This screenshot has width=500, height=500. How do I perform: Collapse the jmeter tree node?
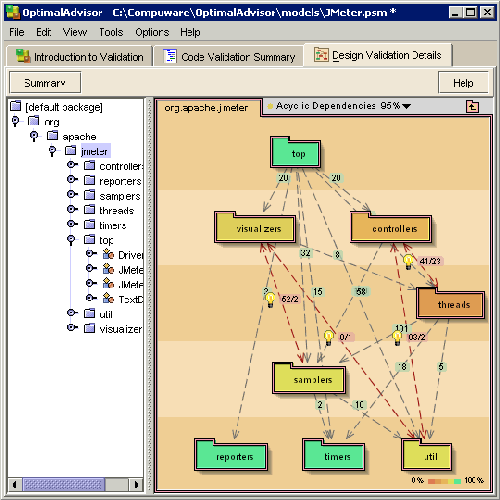[52, 151]
